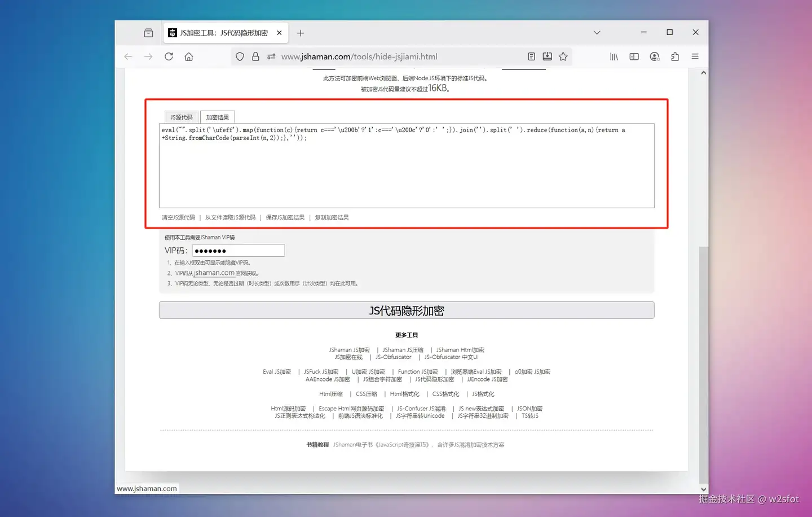812x517 pixels.
Task: Open the Function JS加密 link
Action: [x=418, y=371]
